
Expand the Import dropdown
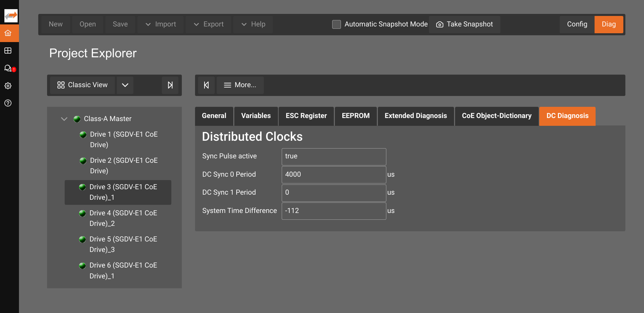[x=160, y=24]
